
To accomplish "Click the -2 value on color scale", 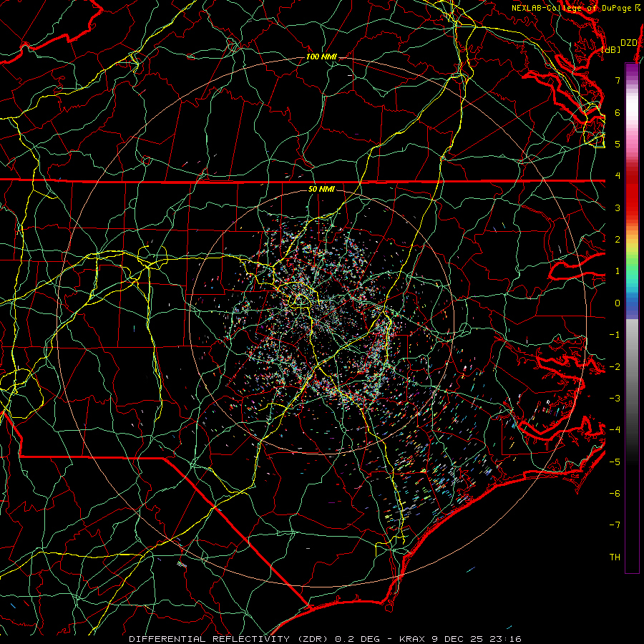I will coord(615,367).
